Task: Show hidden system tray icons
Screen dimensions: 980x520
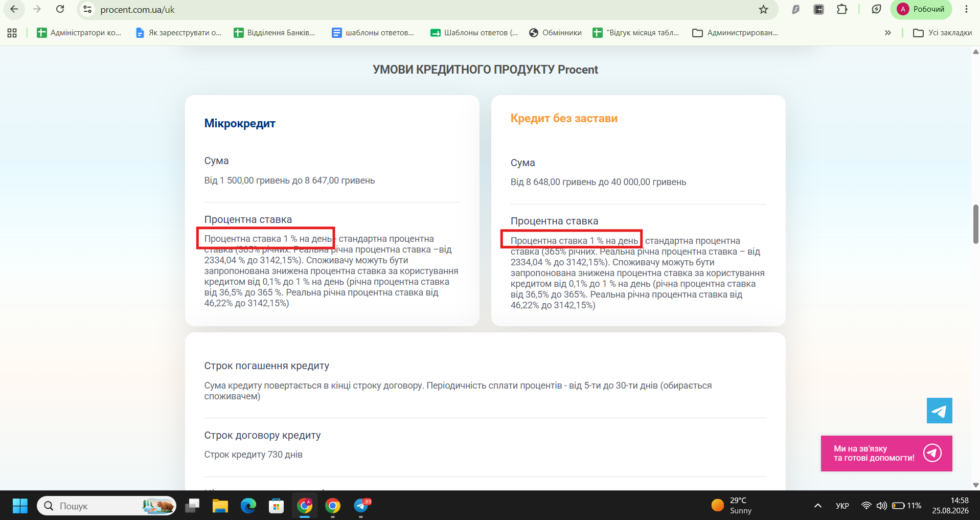Action: (818, 506)
